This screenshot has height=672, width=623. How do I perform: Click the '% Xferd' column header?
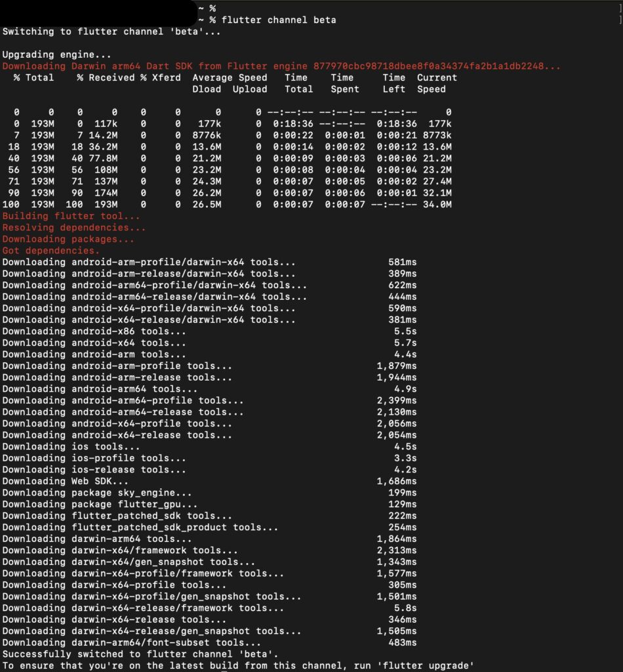click(x=161, y=78)
